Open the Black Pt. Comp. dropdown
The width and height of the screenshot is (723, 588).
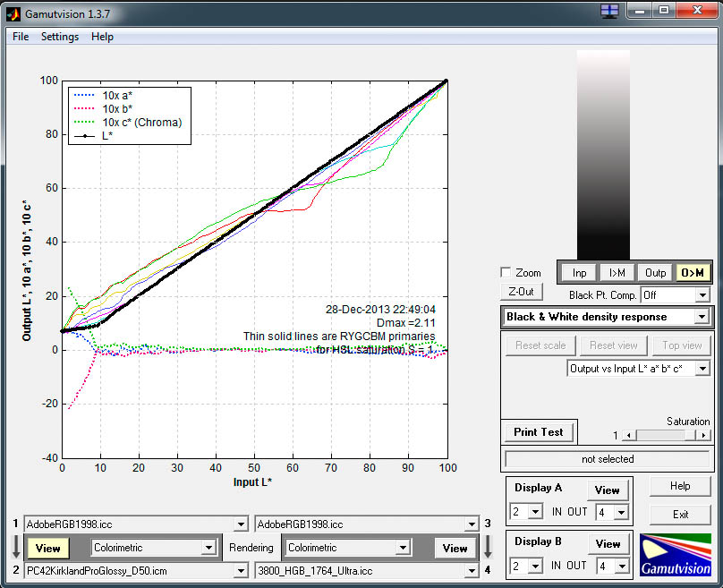(702, 295)
